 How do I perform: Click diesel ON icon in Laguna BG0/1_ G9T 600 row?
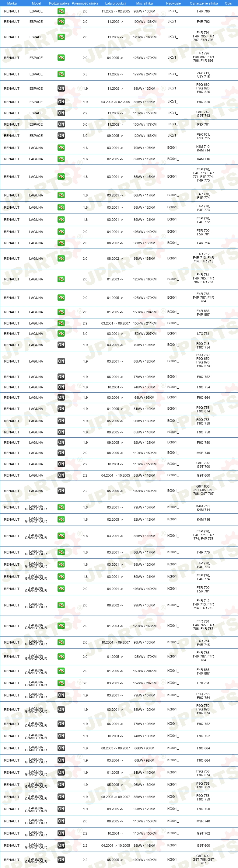tap(61, 475)
